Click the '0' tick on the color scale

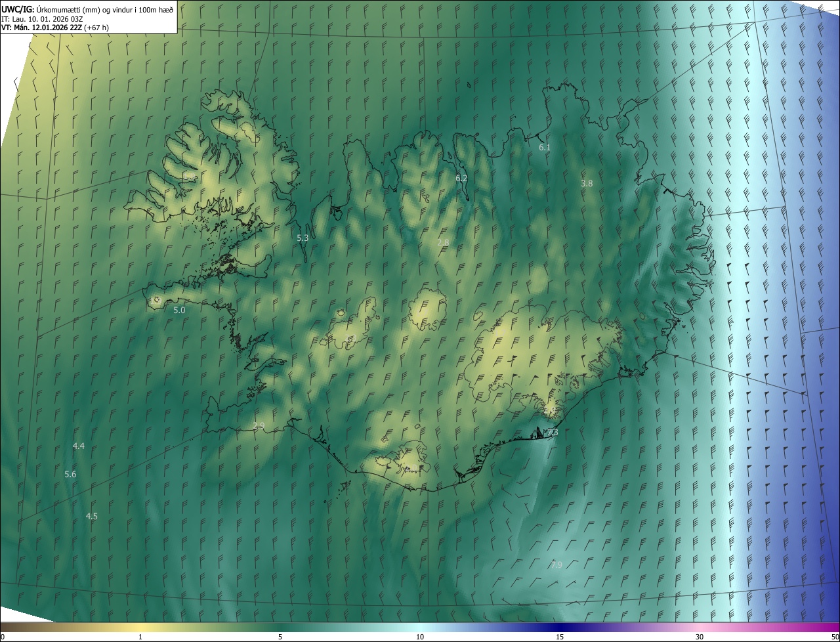3,637
